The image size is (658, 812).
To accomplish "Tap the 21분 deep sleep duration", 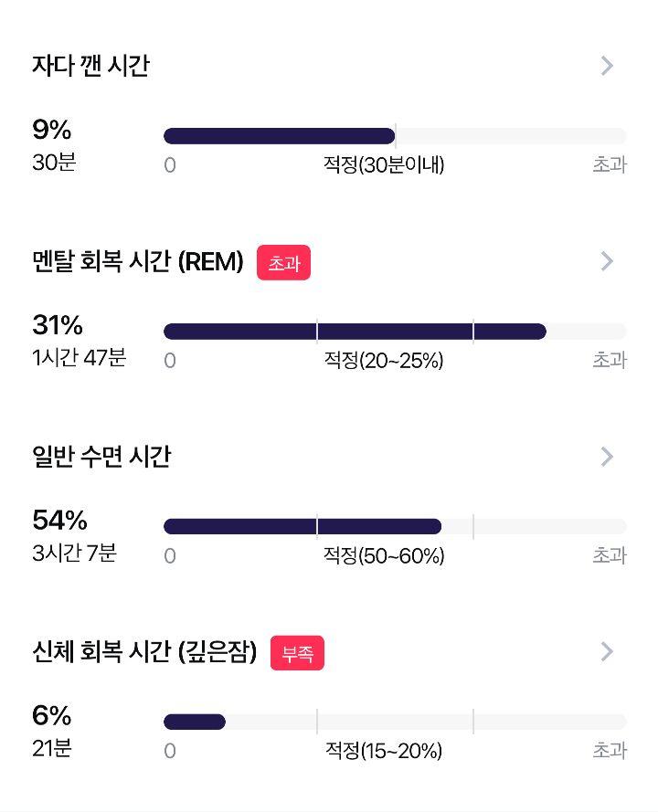I will [x=52, y=748].
